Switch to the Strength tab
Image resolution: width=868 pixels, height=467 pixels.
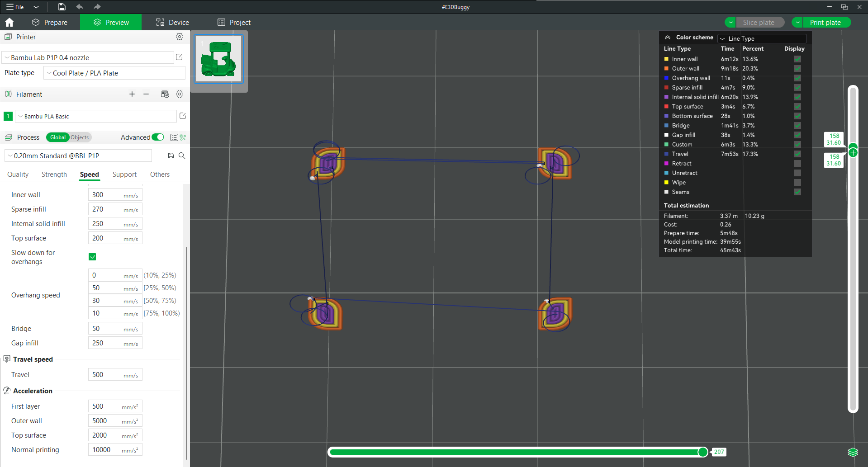(54, 175)
